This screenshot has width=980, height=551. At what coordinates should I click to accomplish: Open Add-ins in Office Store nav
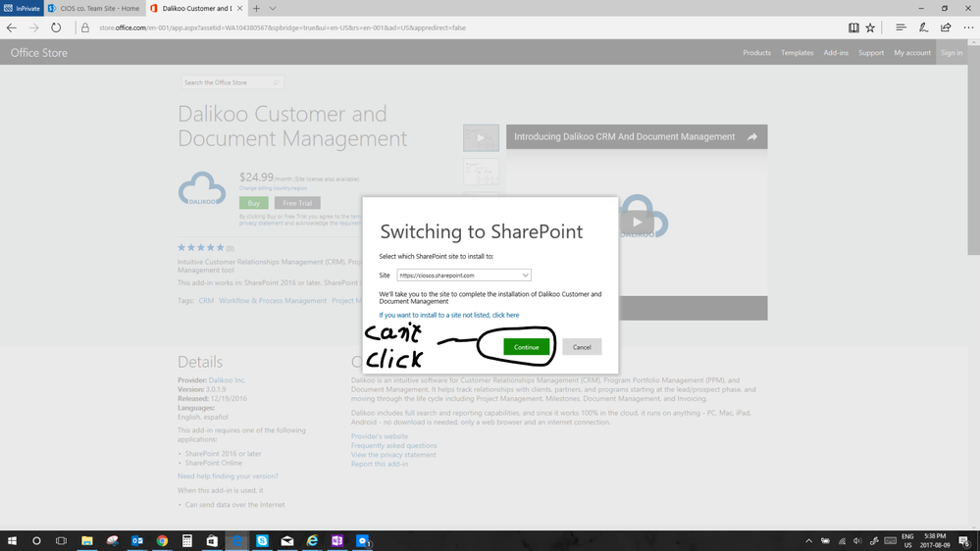click(x=836, y=53)
